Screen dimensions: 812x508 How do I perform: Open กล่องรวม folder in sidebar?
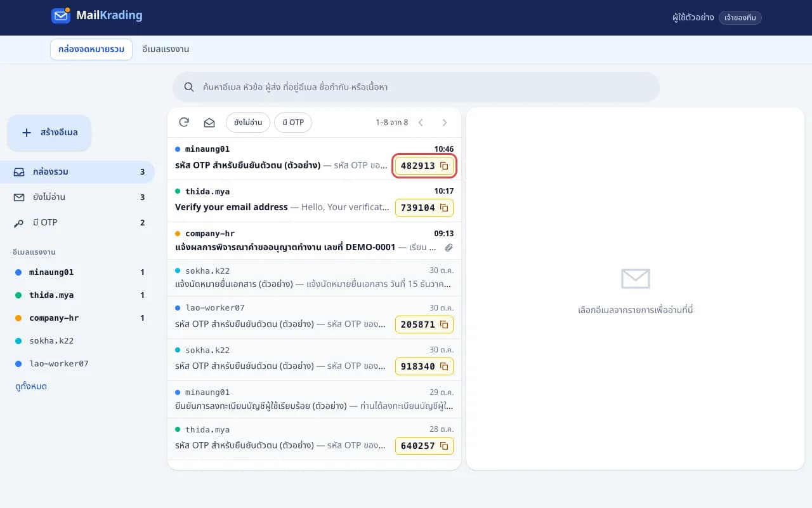(77, 172)
